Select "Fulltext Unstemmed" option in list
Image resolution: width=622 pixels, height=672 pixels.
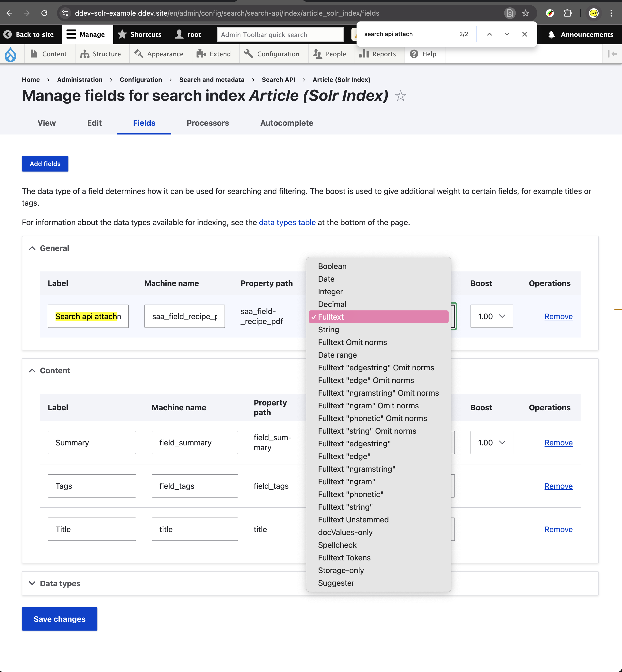click(x=353, y=519)
